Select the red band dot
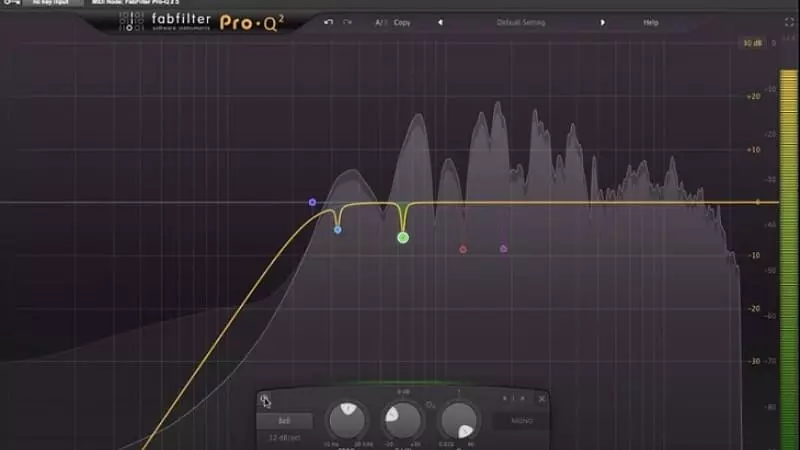The width and height of the screenshot is (800, 450). [x=463, y=249]
